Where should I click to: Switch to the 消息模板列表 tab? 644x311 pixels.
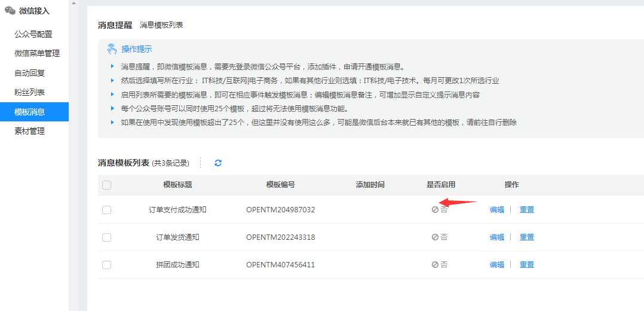coord(161,25)
